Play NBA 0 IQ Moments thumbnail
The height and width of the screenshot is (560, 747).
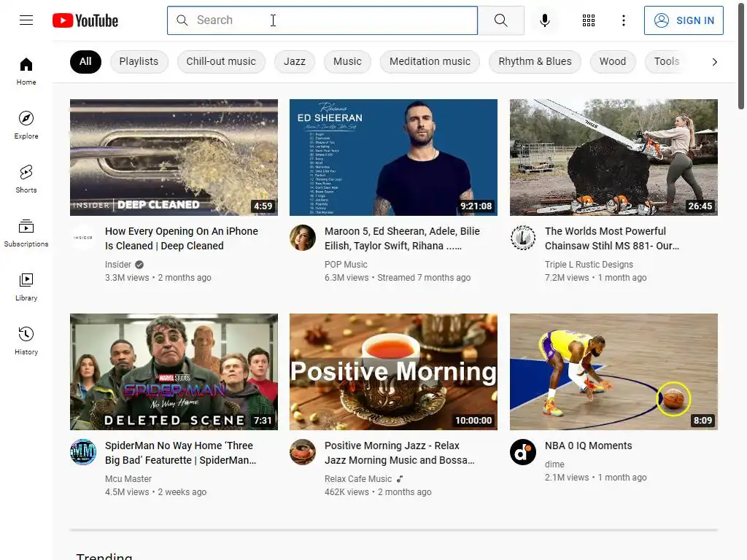(x=614, y=371)
